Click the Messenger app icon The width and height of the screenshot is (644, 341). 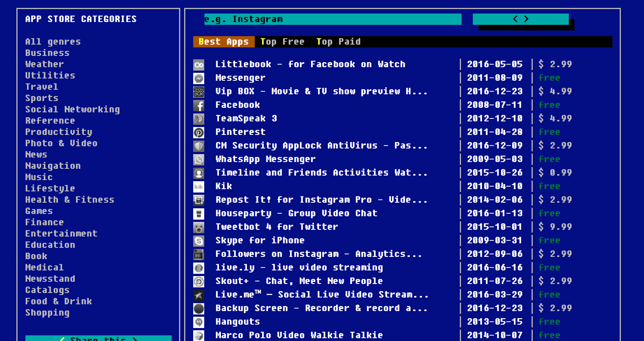tap(199, 78)
